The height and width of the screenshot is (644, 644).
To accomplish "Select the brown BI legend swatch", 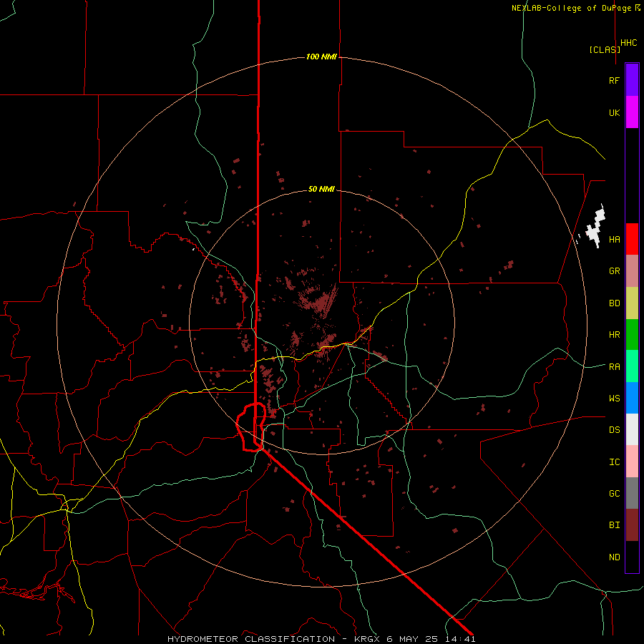I will 632,525.
